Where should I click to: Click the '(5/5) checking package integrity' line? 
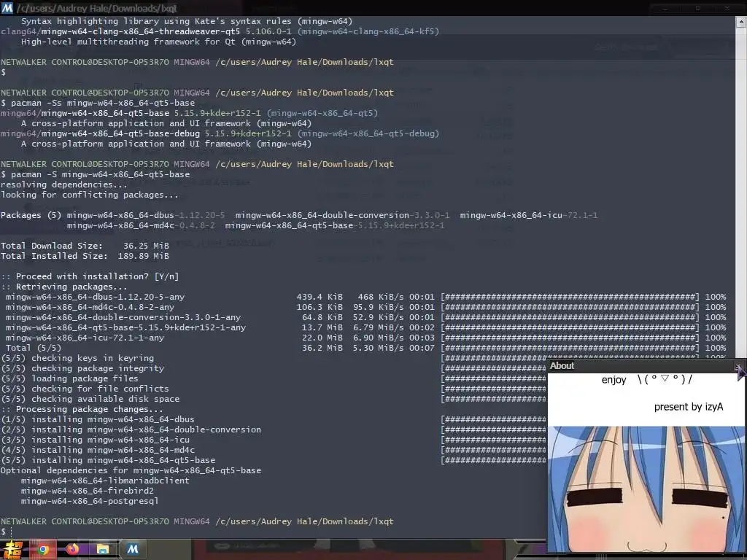(82, 368)
